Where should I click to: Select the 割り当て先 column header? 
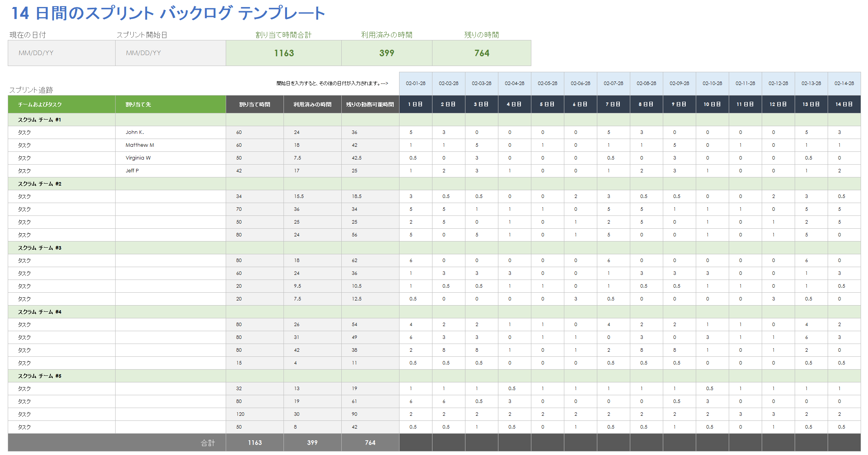pos(171,104)
